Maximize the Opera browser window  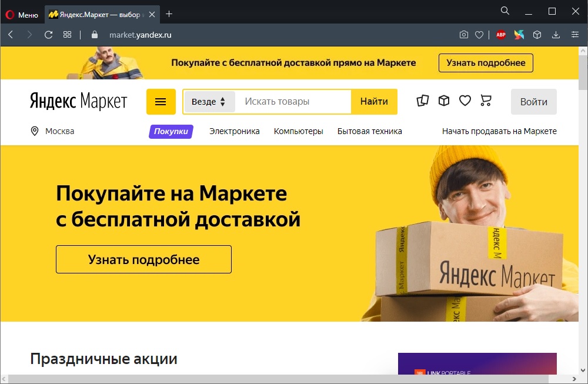(x=552, y=11)
